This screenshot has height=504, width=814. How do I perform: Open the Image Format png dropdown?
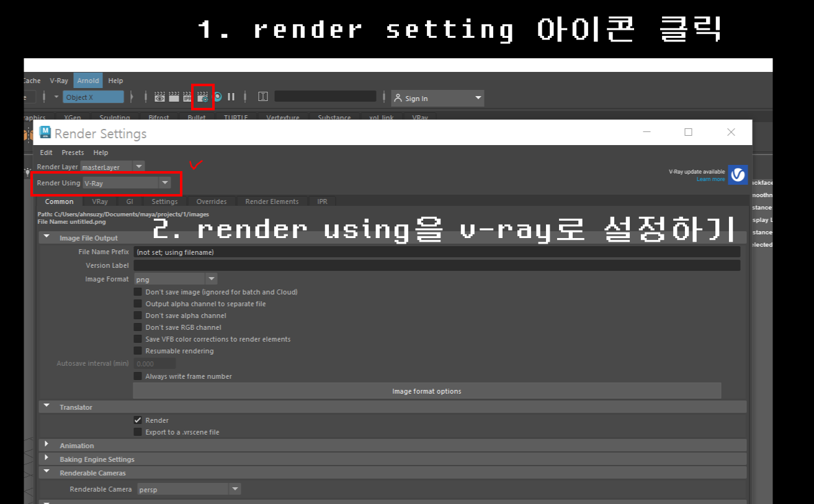[175, 280]
